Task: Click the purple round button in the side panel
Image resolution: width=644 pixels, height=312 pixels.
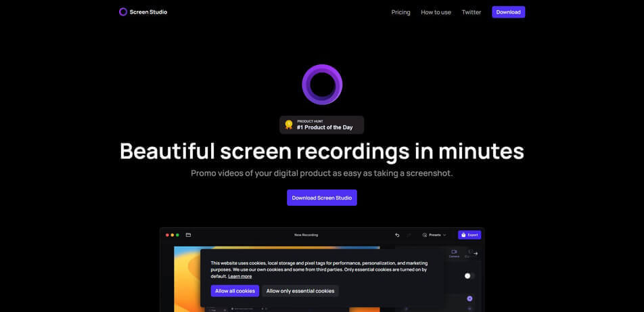Action: 469,299
